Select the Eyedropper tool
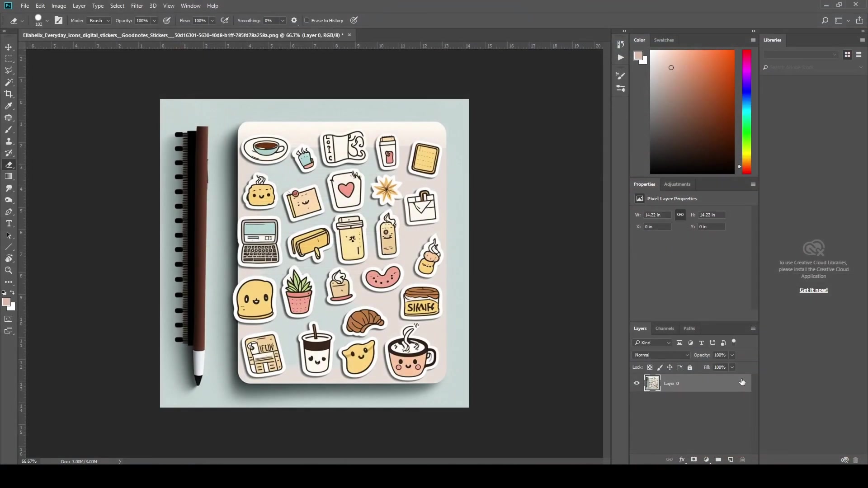The image size is (868, 488). tap(9, 106)
